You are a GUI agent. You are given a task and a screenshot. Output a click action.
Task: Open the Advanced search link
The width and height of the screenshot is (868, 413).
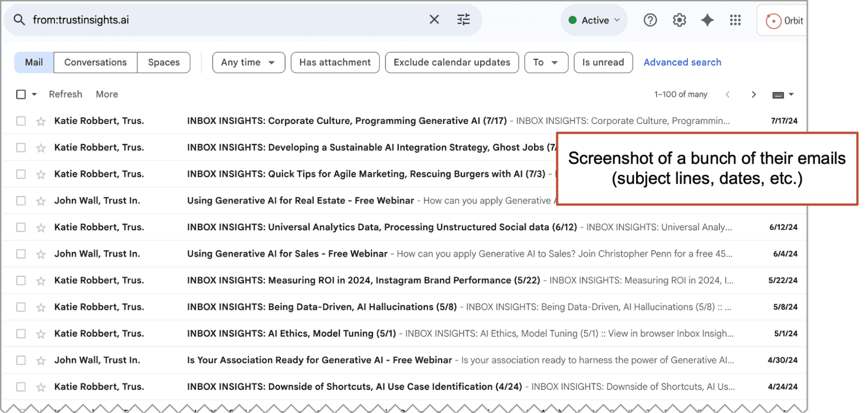(682, 63)
